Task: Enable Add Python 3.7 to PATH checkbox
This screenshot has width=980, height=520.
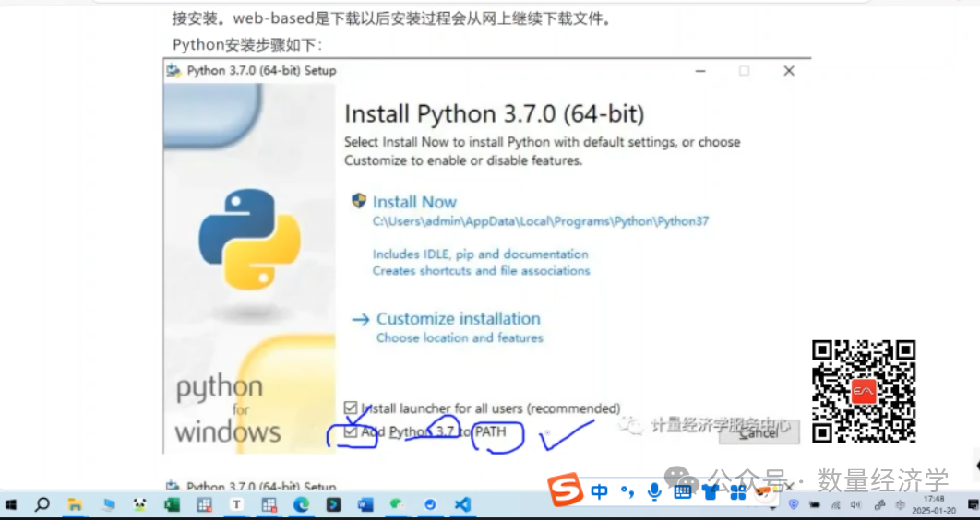Action: 351,431
